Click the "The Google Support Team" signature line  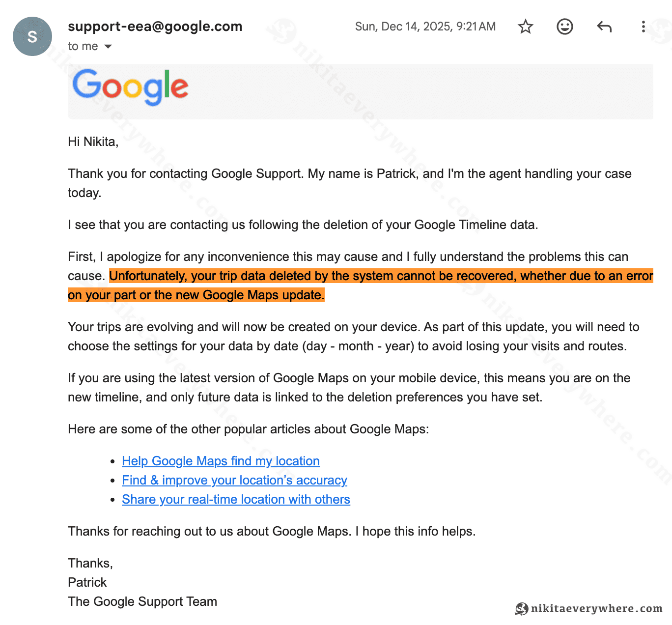(x=142, y=601)
